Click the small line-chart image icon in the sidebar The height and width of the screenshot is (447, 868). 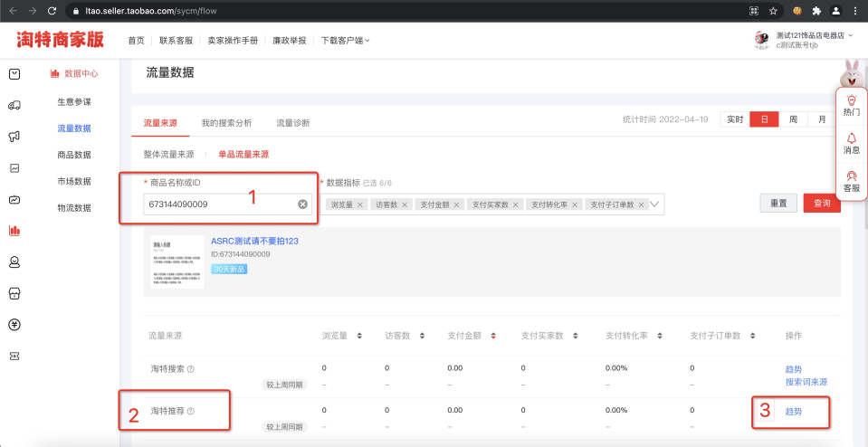[x=15, y=168]
